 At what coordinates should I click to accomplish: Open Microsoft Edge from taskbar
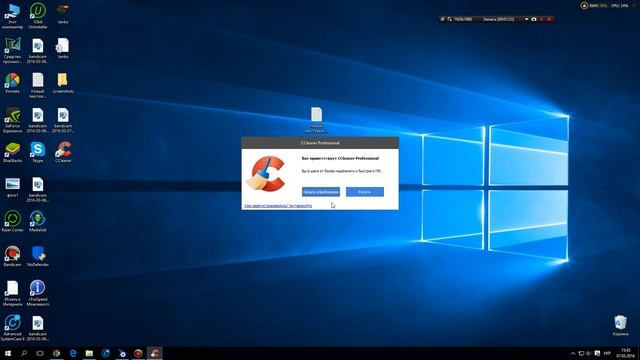(x=73, y=353)
